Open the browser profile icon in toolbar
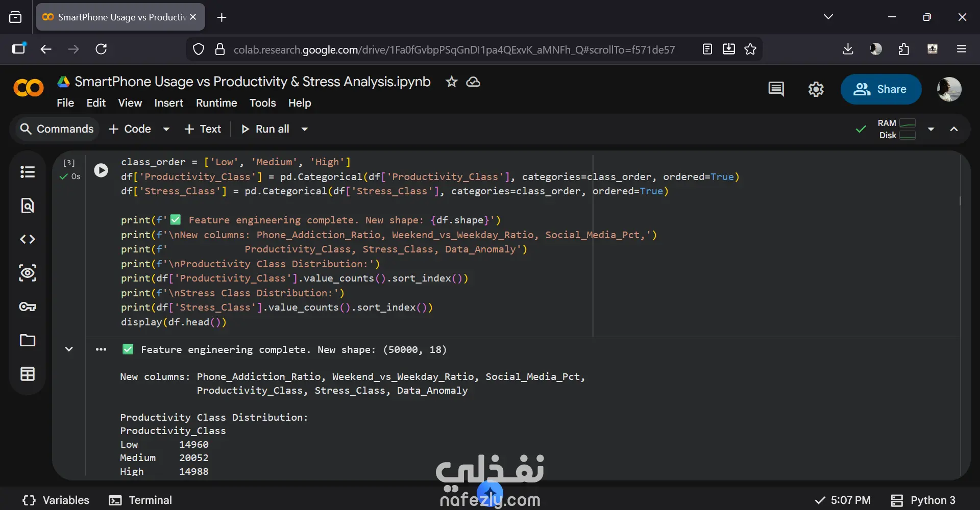Image resolution: width=980 pixels, height=510 pixels. (x=876, y=49)
